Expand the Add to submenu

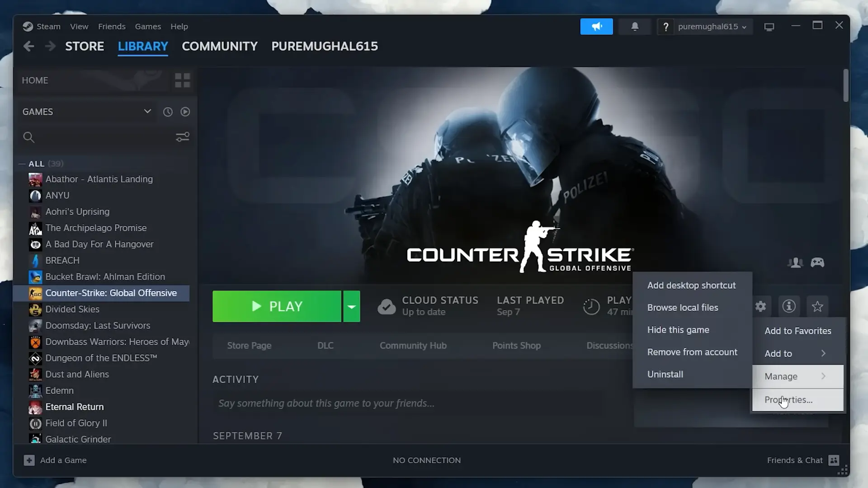798,353
